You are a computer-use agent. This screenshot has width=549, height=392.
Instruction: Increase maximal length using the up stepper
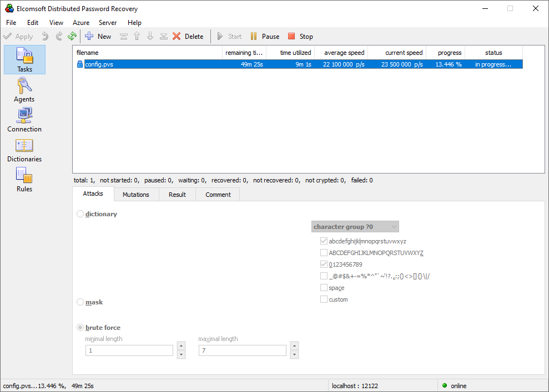[294, 347]
